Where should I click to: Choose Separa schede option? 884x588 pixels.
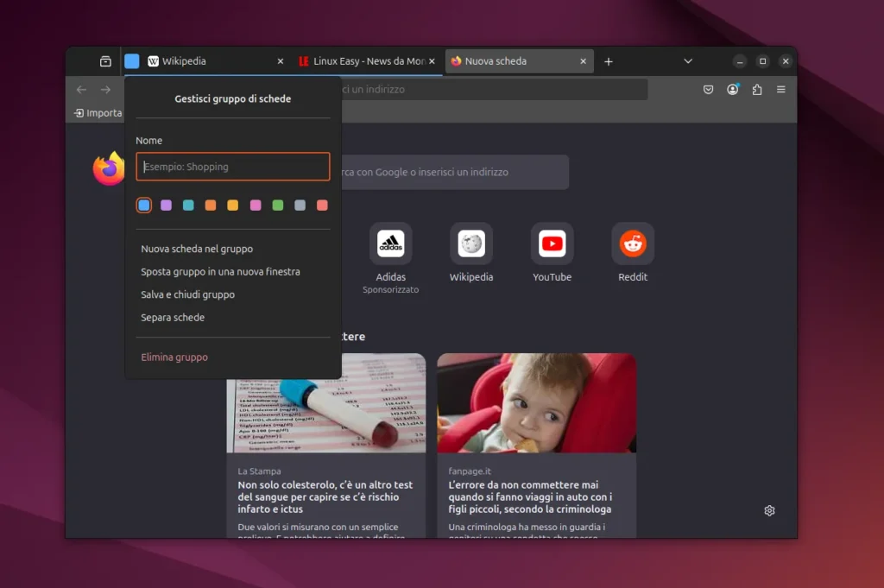pyautogui.click(x=233, y=318)
